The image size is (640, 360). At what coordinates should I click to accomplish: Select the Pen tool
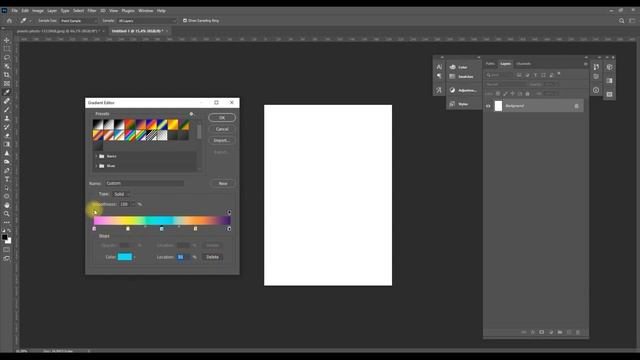tap(7, 170)
